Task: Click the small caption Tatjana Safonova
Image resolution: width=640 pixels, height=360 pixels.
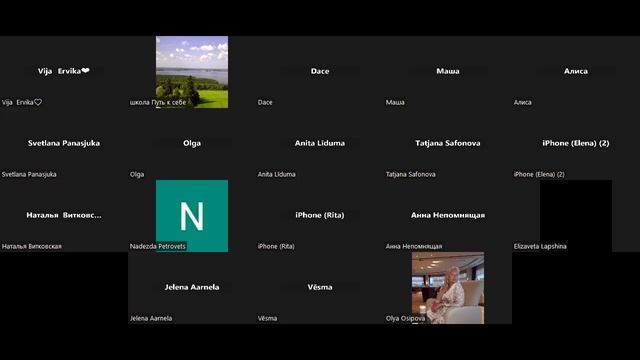Action: pos(411,174)
